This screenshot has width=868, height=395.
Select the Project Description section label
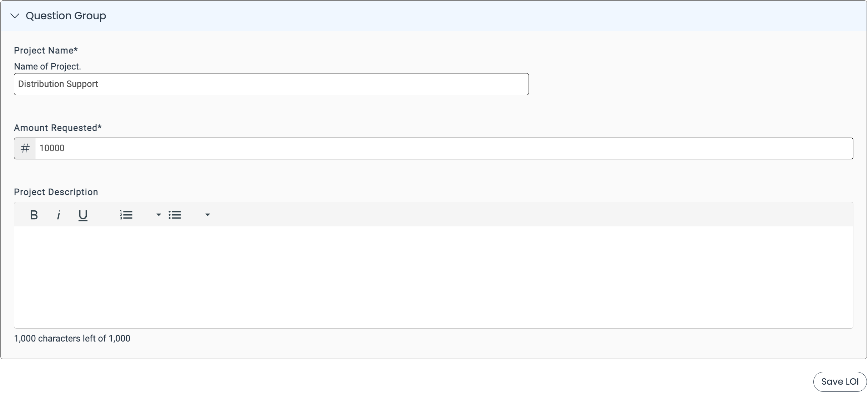click(56, 192)
